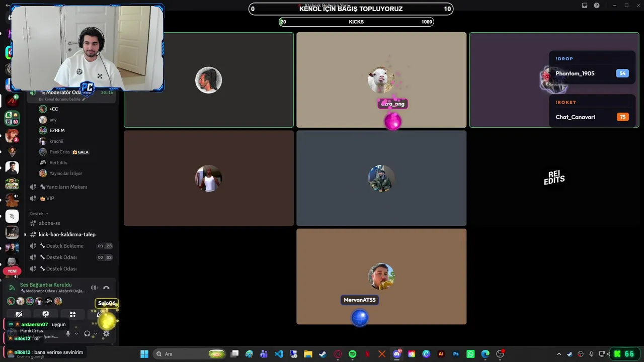644x362 pixels.
Task: Open Microsoft Edge from taskbar
Action: [x=485, y=354]
